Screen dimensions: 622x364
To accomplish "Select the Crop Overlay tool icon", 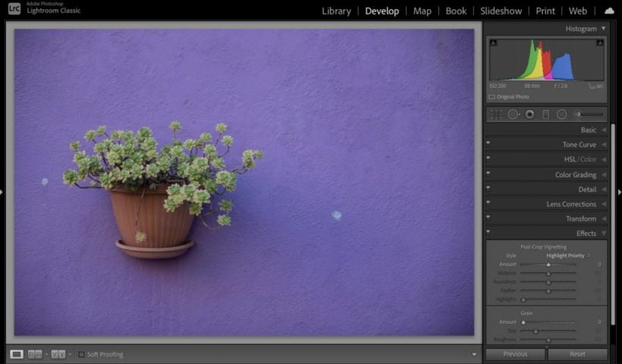I will 495,115.
